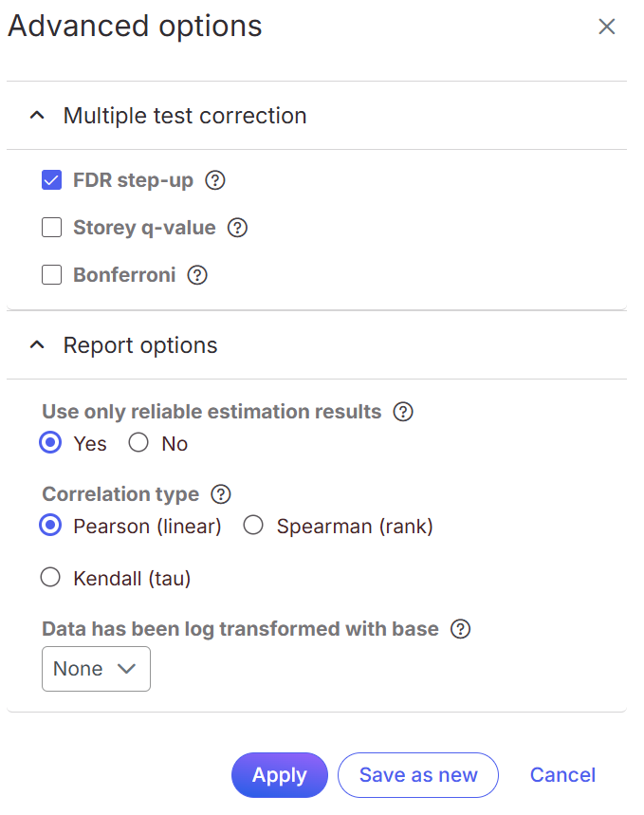This screenshot has width=644, height=815.
Task: Open the log base None dropdown
Action: pos(96,669)
